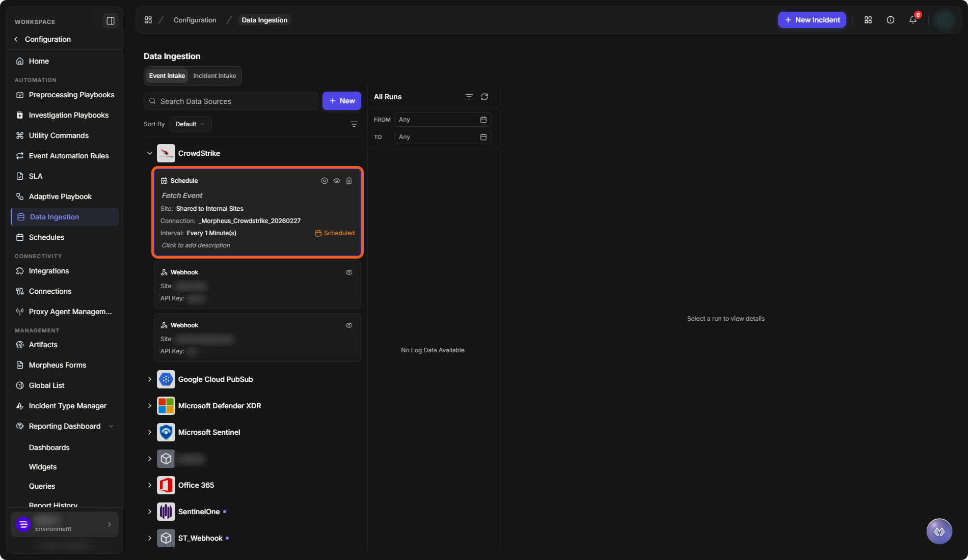Click the FROM date field
Screen dimensions: 968x560
443,120
